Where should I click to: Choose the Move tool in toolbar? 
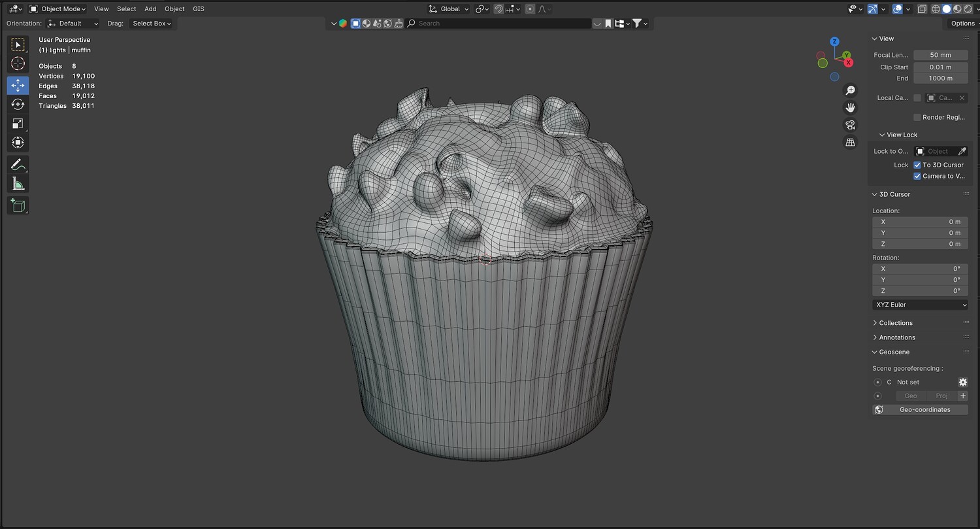pyautogui.click(x=18, y=85)
